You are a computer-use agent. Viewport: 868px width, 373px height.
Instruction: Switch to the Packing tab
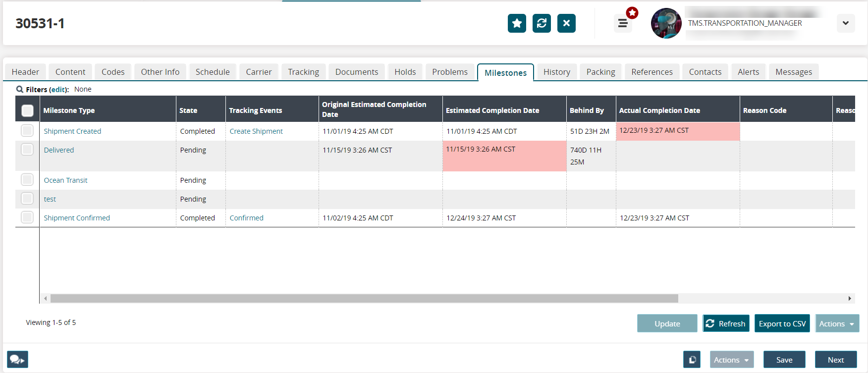[x=601, y=72]
